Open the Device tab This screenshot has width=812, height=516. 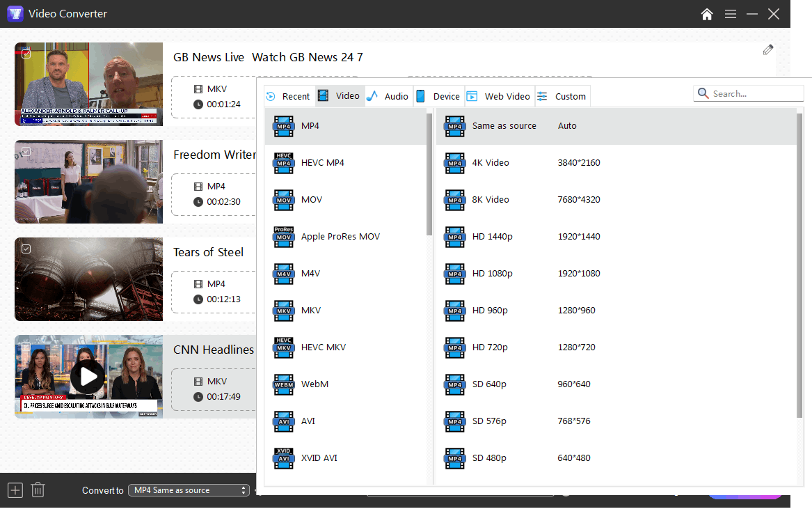(438, 96)
